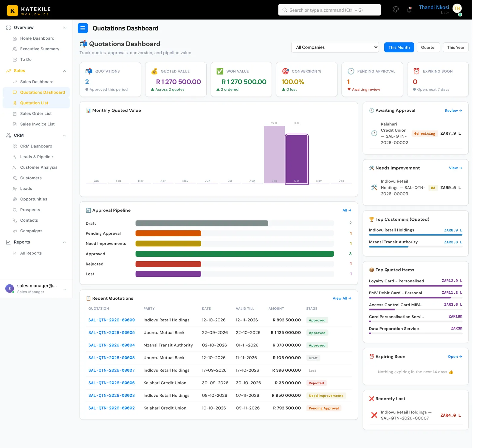
Task: Click the red X icon in Recently Lost
Action: 374,415
